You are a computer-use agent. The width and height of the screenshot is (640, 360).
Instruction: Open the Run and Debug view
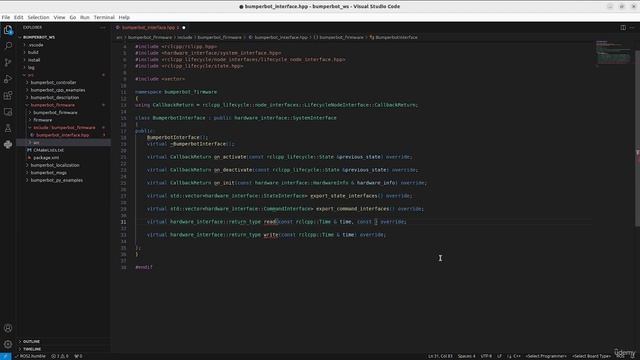point(8,79)
